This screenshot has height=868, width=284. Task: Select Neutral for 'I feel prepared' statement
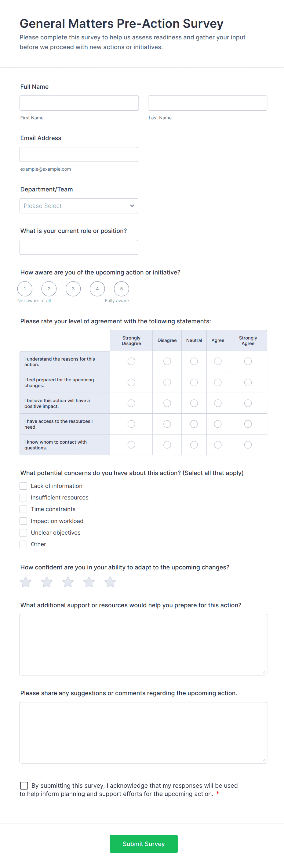tap(194, 382)
